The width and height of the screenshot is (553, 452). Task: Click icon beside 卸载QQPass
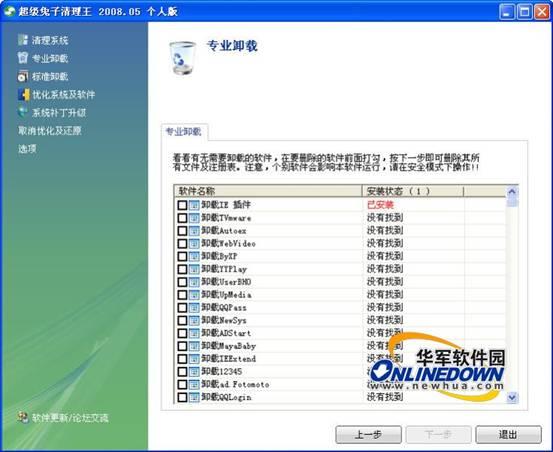(194, 308)
